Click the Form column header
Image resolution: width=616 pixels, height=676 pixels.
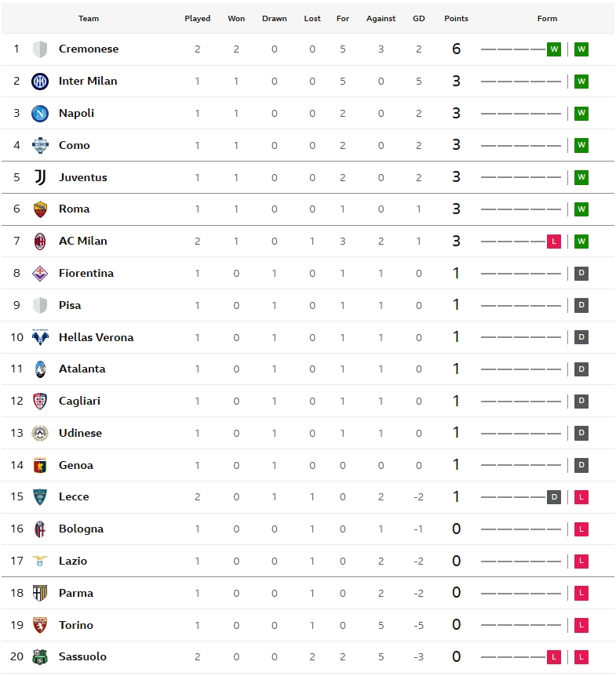coord(547,19)
